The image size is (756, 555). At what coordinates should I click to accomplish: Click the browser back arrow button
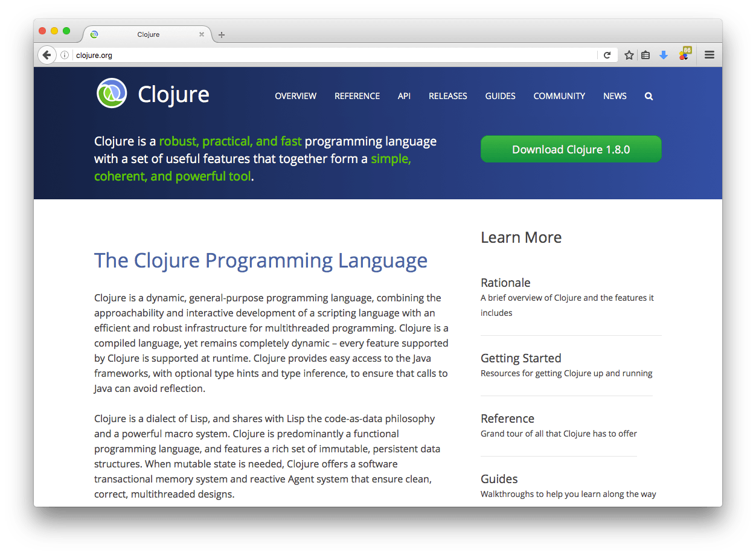[46, 55]
